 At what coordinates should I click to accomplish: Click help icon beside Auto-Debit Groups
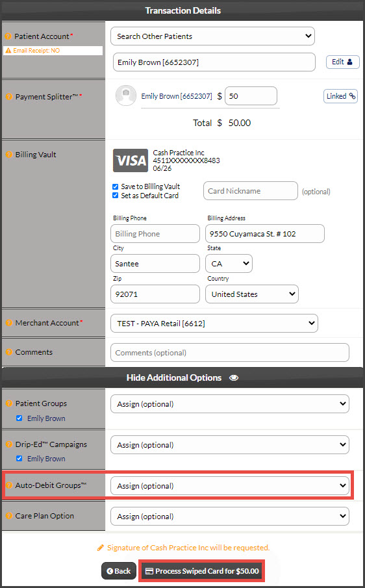(x=9, y=485)
